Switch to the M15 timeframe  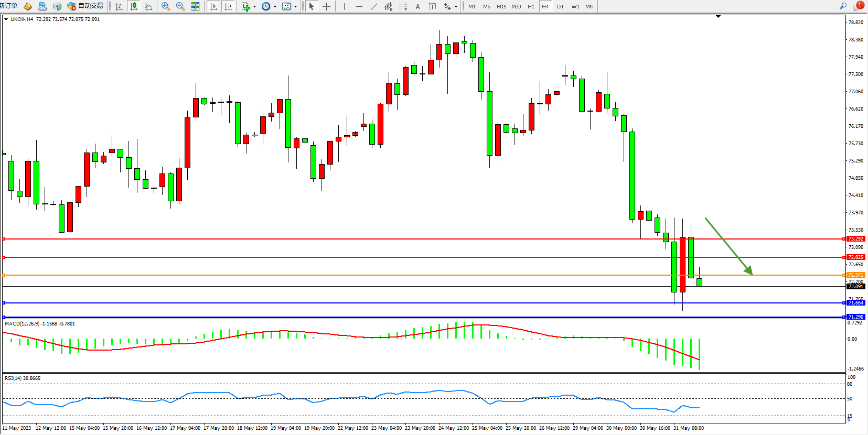[x=501, y=6]
